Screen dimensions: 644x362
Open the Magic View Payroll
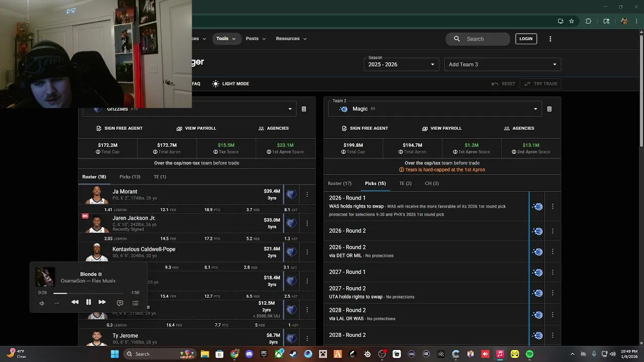tap(442, 128)
